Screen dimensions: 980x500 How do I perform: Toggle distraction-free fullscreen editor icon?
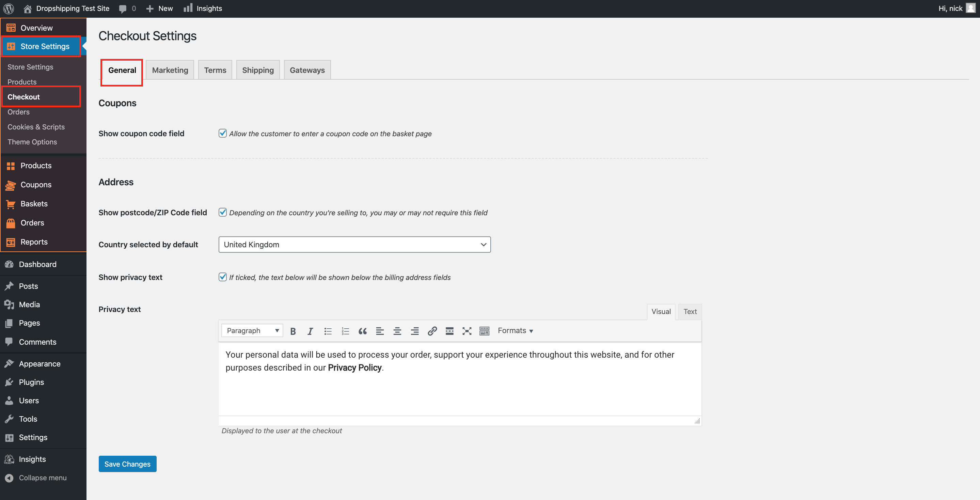467,331
